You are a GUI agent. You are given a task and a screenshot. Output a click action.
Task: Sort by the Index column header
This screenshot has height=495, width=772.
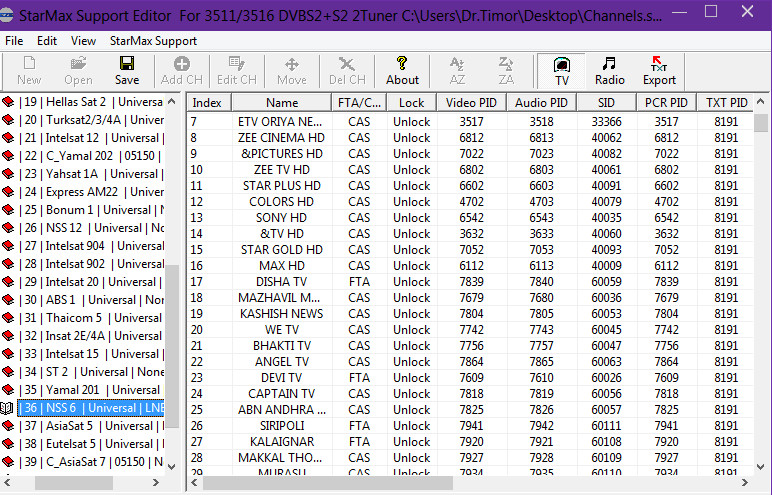pos(209,102)
